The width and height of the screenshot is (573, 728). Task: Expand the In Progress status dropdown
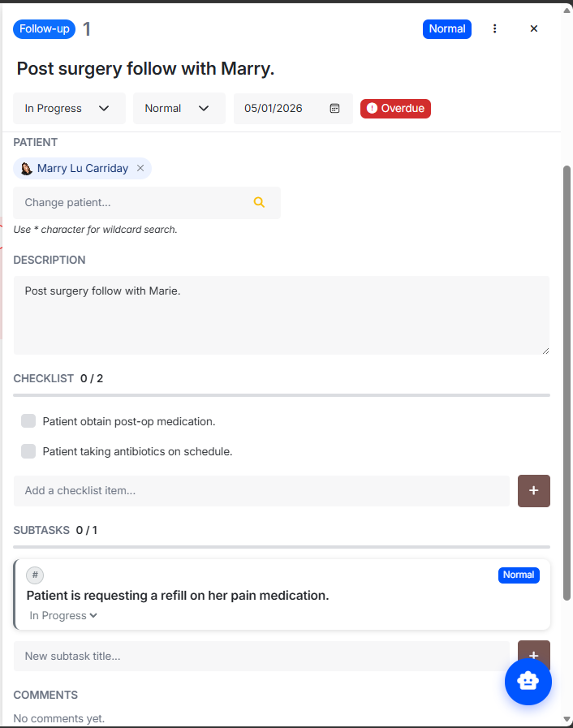[x=69, y=108]
